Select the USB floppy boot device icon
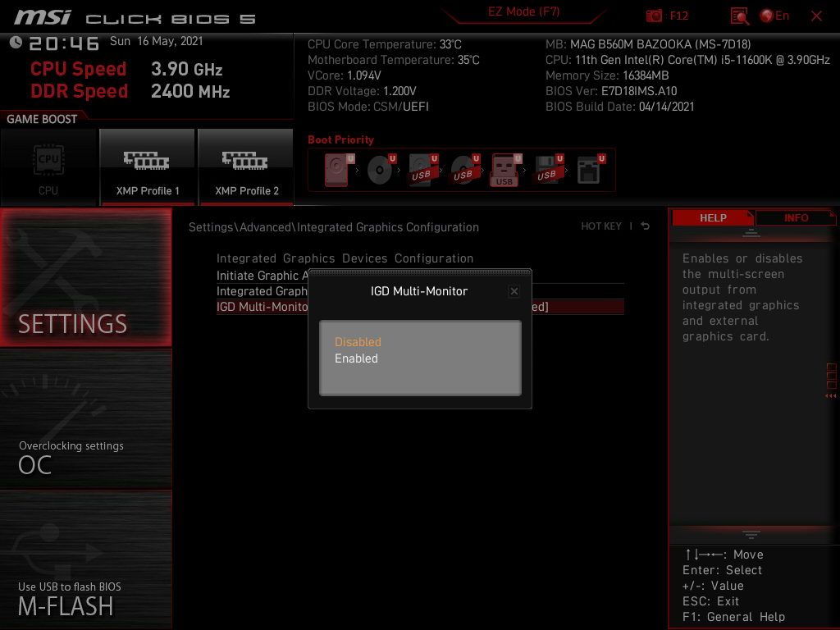Screen dimensions: 840x630 click(x=548, y=170)
